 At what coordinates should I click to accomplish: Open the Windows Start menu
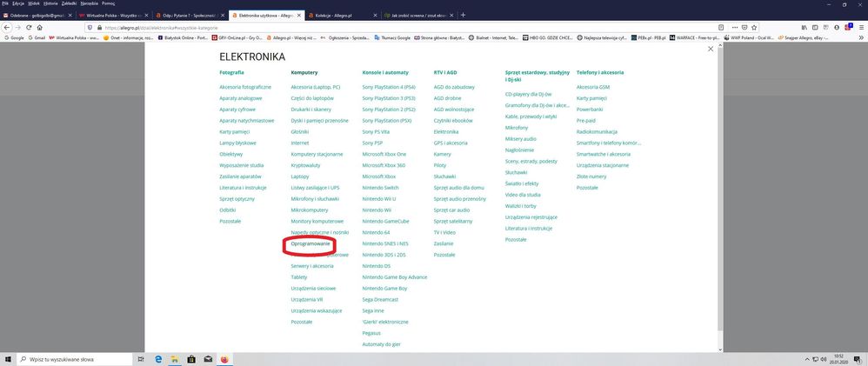point(8,358)
